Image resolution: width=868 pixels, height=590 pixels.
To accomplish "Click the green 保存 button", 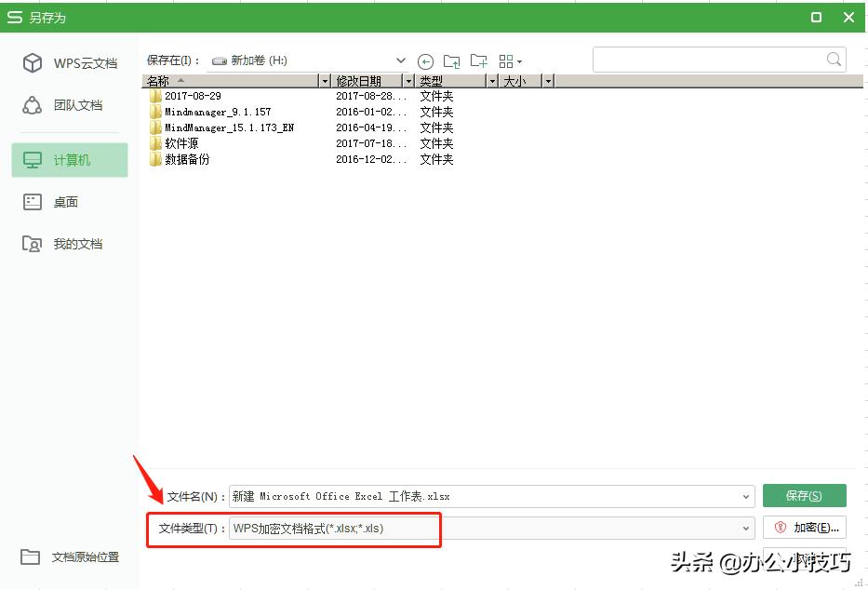I will click(804, 495).
